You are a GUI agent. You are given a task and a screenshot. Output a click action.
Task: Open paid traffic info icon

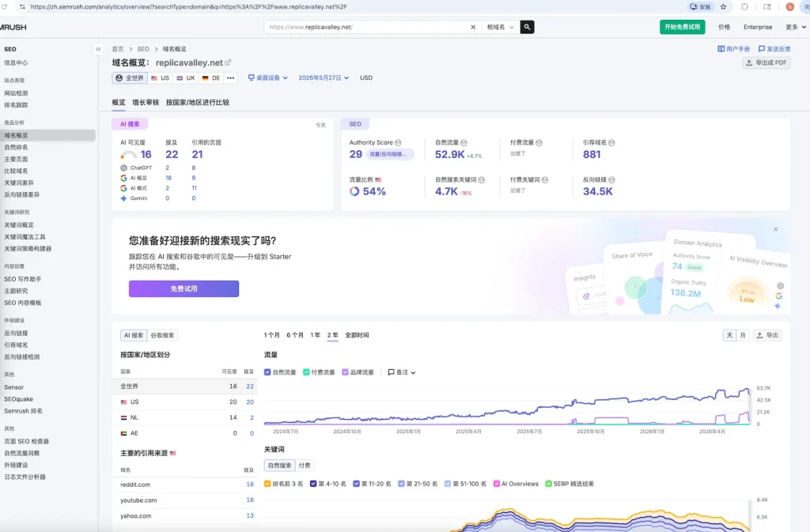pos(539,143)
